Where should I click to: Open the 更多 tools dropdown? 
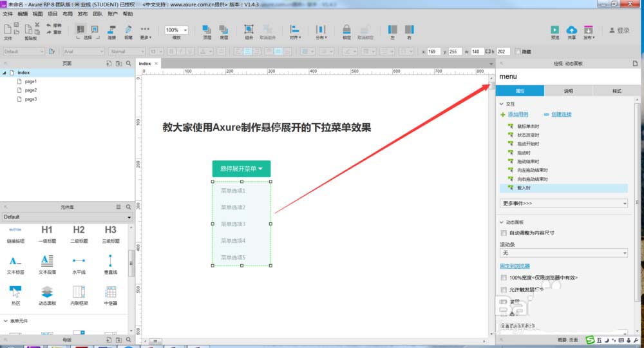[146, 32]
